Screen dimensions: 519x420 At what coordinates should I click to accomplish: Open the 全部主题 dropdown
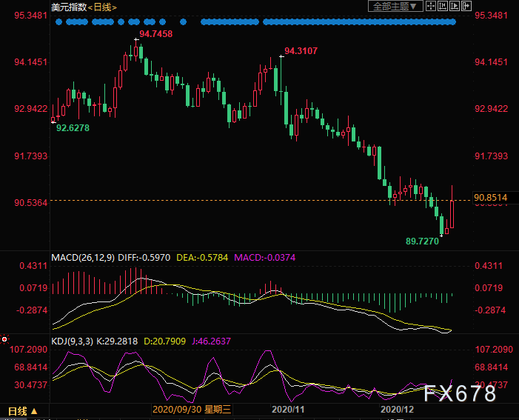click(x=396, y=6)
